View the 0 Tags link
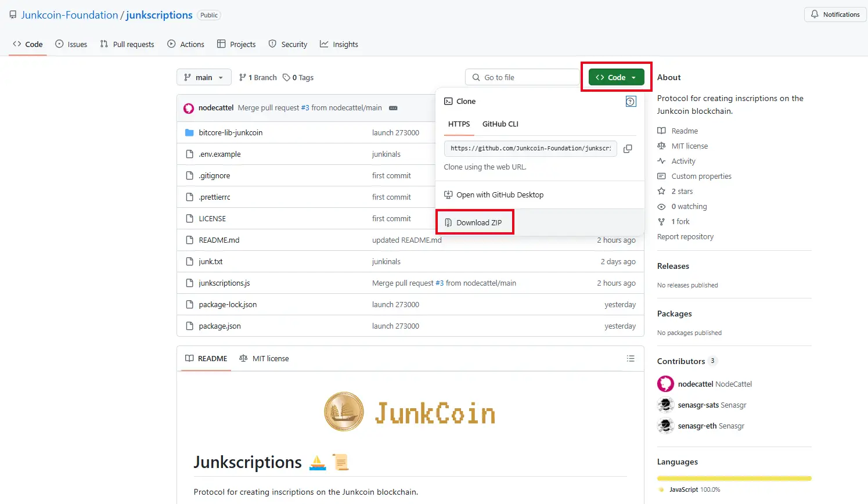868x504 pixels. point(298,78)
